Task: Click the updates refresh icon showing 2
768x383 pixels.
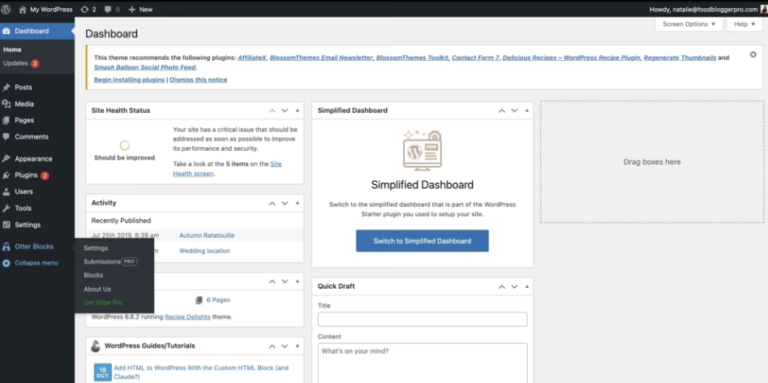Action: tap(85, 9)
